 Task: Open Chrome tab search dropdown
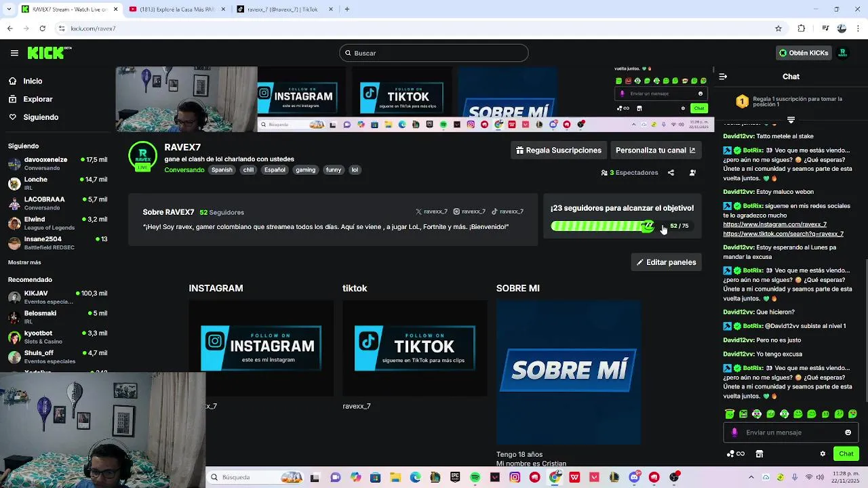pos(10,9)
